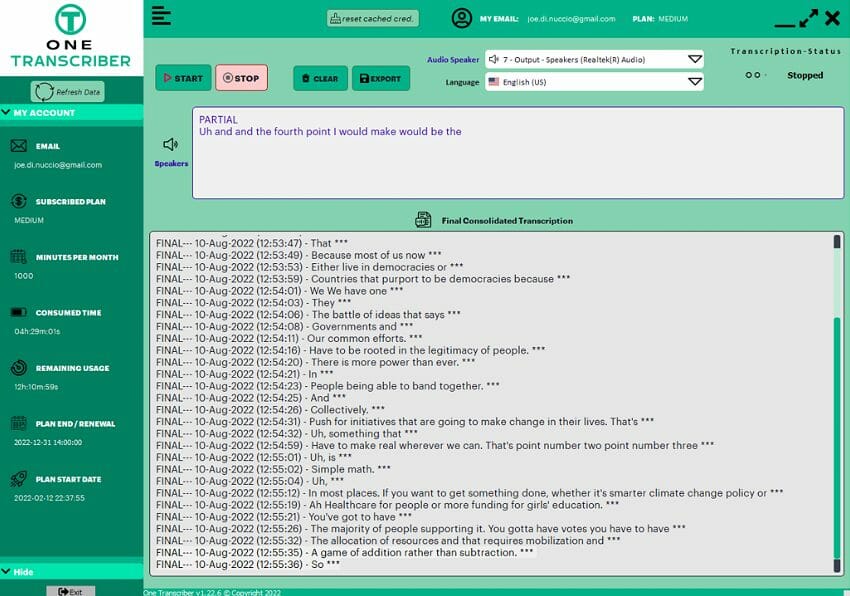850x596 pixels.
Task: Click the speaker icon in Audio Speaker field
Action: 493,59
